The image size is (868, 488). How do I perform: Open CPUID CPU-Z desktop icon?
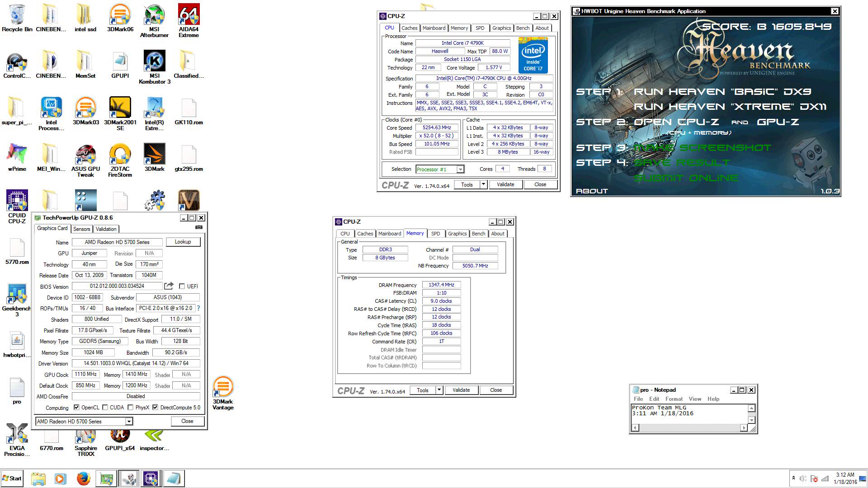click(17, 206)
